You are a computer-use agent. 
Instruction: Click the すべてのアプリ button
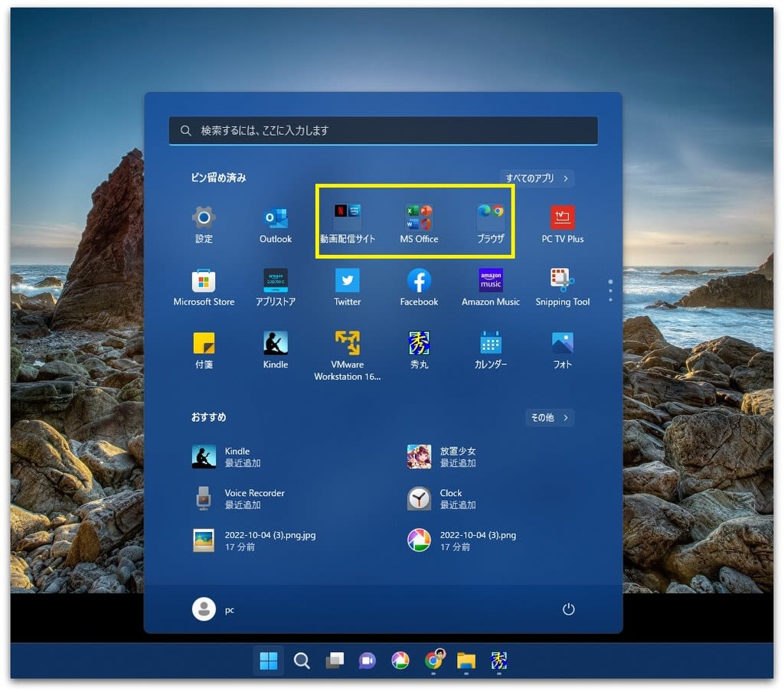point(537,178)
